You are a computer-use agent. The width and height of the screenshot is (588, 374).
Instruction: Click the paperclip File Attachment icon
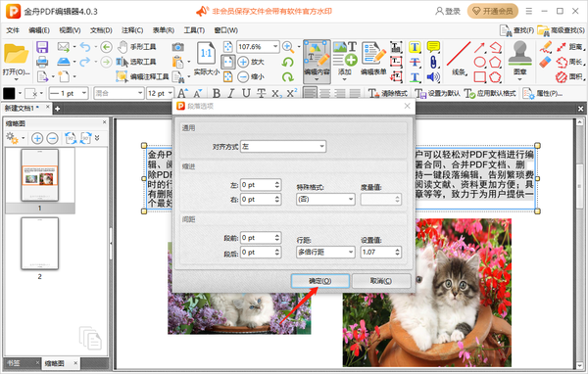pos(433,62)
